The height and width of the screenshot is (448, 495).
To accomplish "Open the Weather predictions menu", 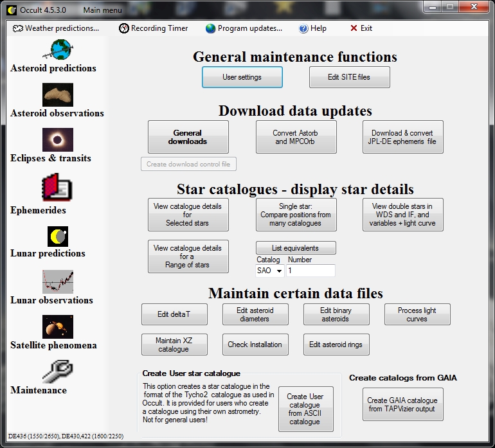I will (56, 28).
